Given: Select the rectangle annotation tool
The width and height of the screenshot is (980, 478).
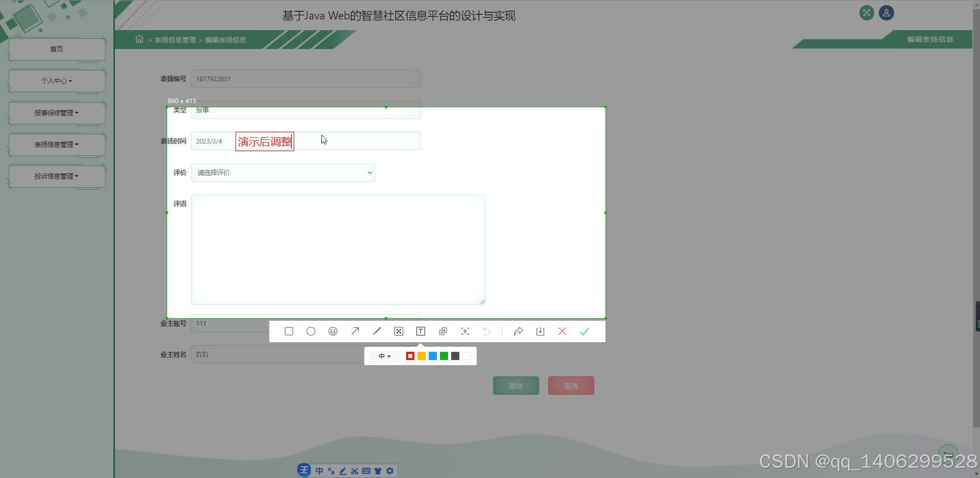Looking at the screenshot, I should [x=289, y=331].
